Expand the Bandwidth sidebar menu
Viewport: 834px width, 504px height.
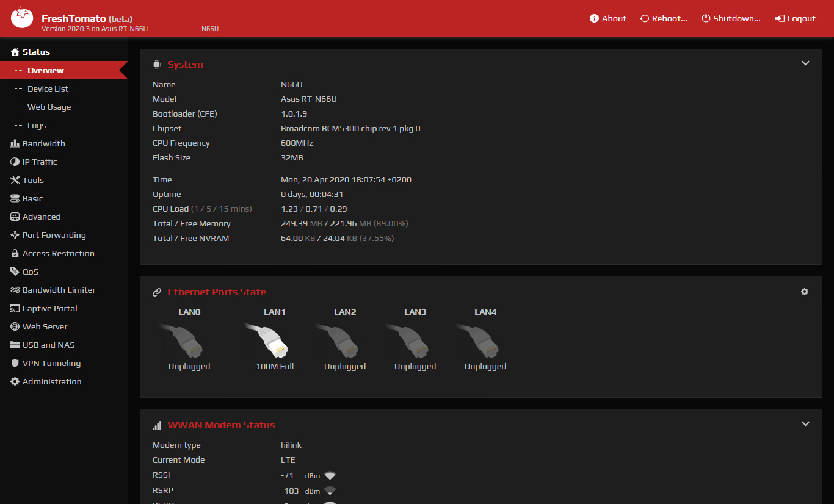click(x=43, y=143)
